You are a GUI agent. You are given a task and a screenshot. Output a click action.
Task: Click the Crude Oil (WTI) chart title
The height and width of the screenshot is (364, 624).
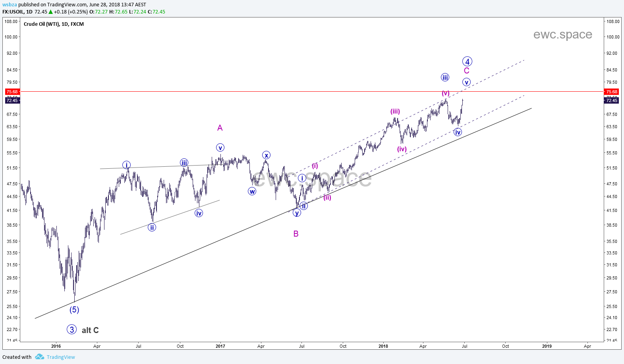point(54,24)
